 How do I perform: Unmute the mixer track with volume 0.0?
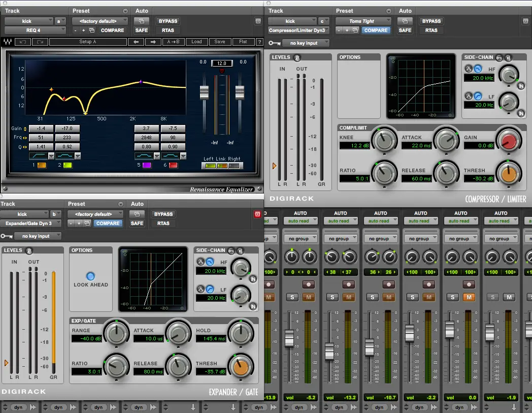(x=469, y=297)
